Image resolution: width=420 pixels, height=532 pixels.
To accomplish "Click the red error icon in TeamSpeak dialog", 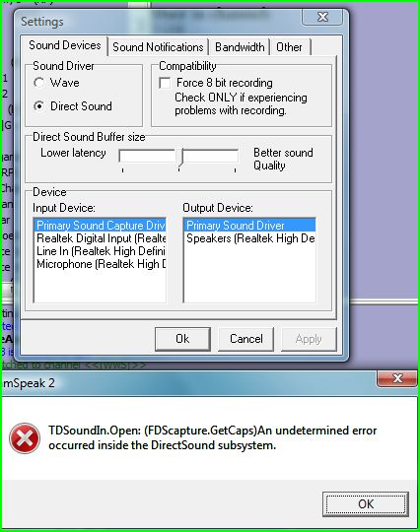I will click(x=25, y=438).
